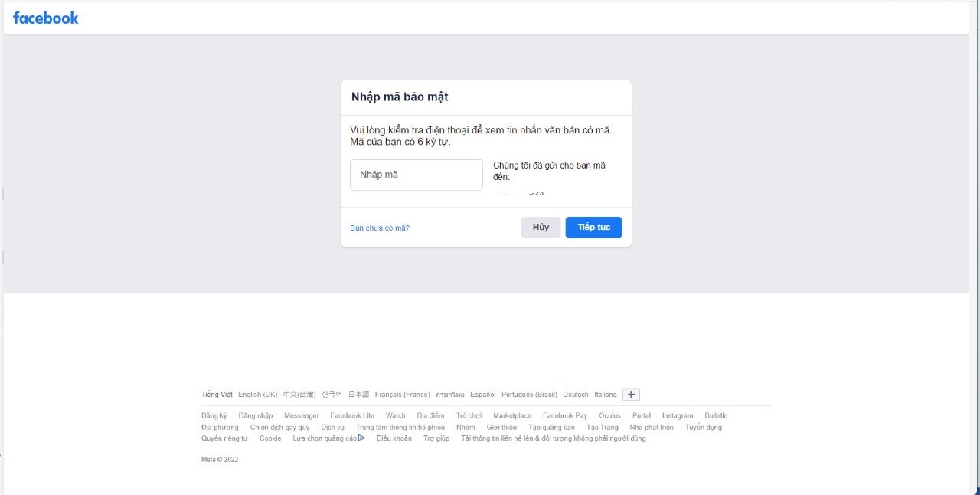The image size is (980, 495).
Task: Switch language to Français (France)
Action: (x=403, y=395)
